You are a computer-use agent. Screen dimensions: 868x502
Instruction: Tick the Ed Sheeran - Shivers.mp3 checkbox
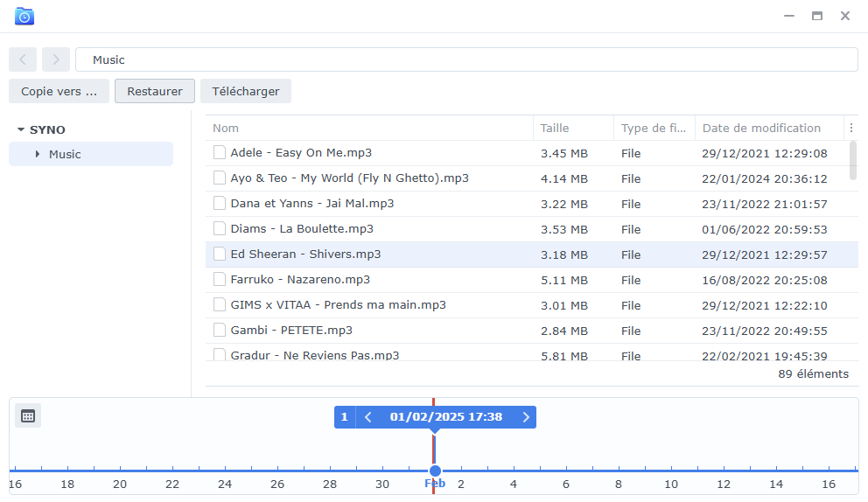(220, 254)
